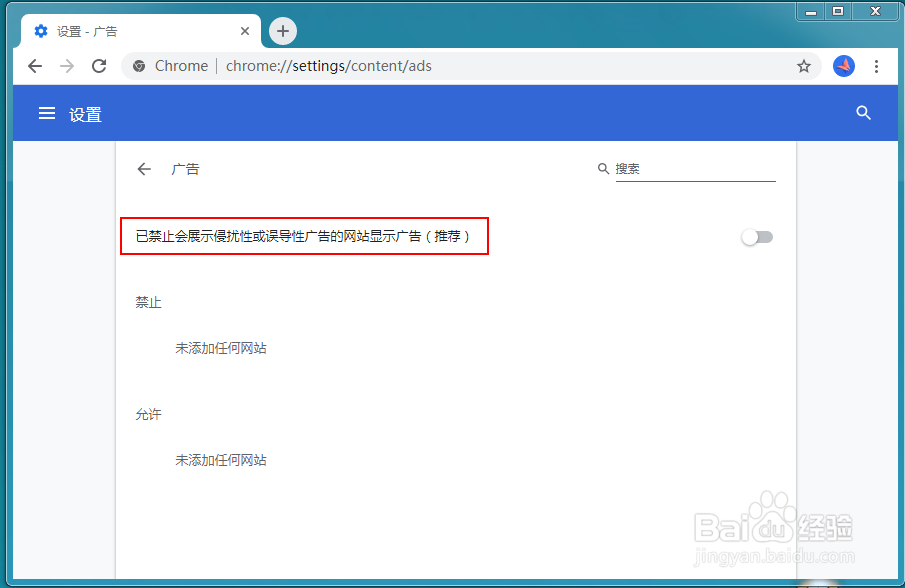This screenshot has width=905, height=588.
Task: Click the magnifier icon beside 搜索
Action: 603,168
